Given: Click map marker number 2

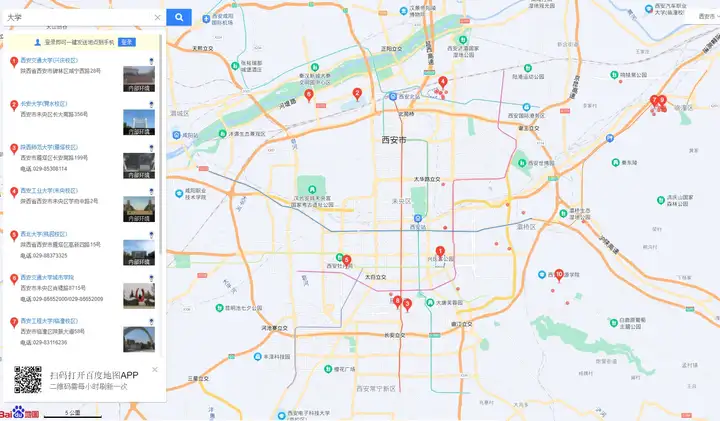Looking at the screenshot, I should 357,94.
